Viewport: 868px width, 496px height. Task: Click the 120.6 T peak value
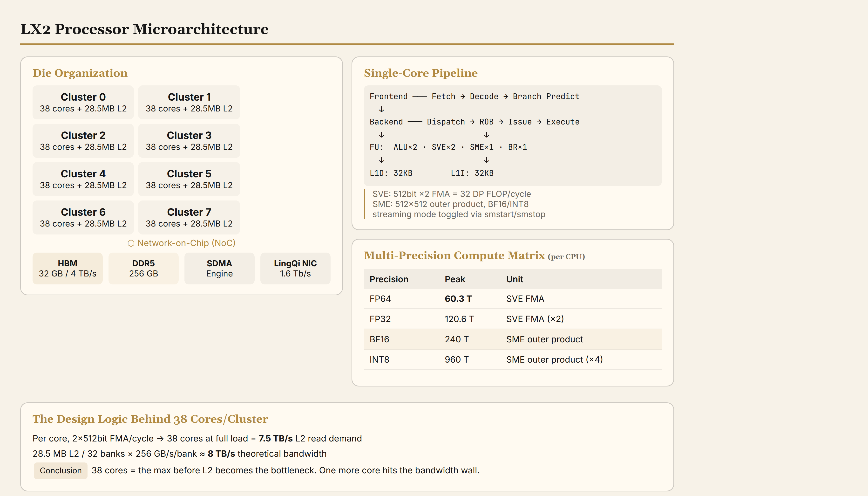[459, 319]
